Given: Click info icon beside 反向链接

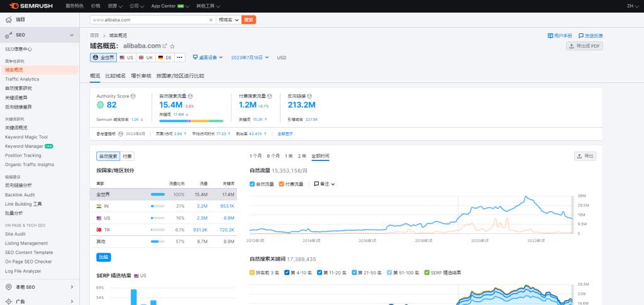Looking at the screenshot, I should tap(309, 96).
